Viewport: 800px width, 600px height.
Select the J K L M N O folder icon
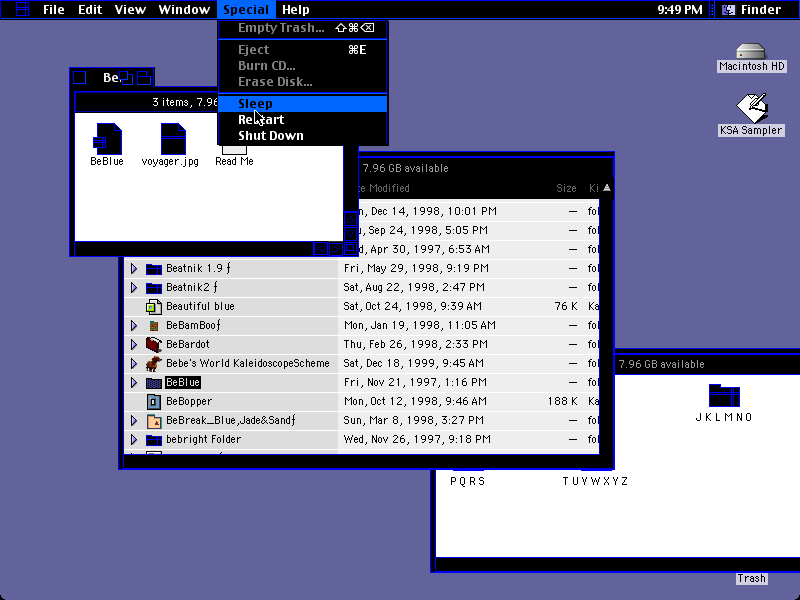coord(724,396)
